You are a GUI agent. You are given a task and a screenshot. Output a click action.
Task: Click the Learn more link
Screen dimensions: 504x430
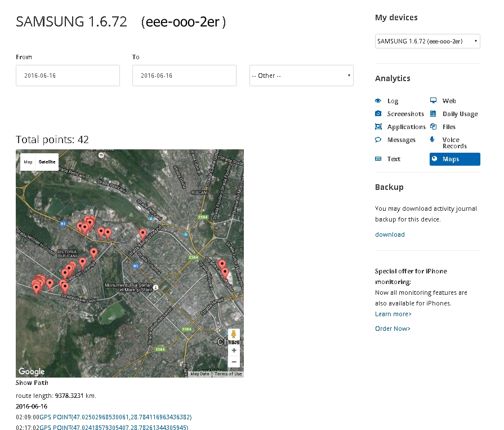(x=393, y=314)
